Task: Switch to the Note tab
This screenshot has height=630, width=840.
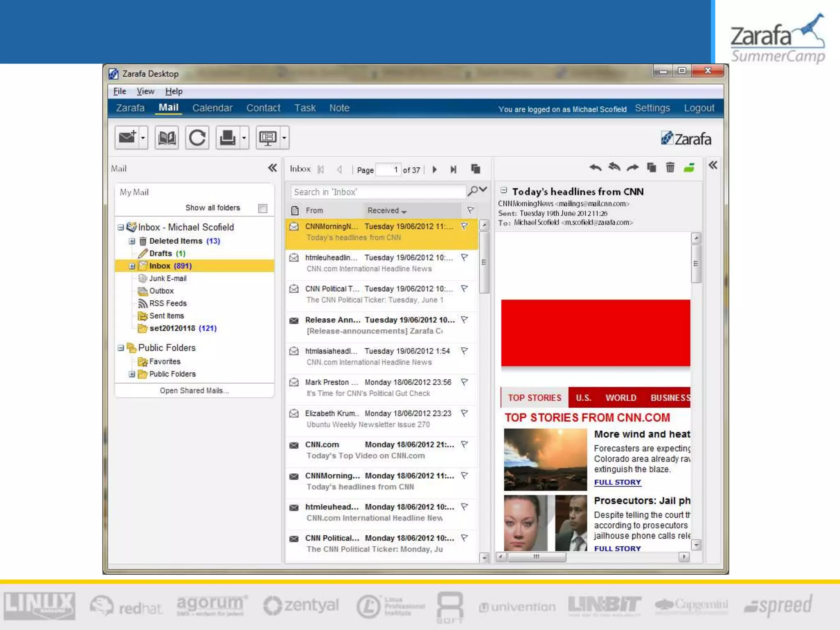Action: [x=339, y=108]
